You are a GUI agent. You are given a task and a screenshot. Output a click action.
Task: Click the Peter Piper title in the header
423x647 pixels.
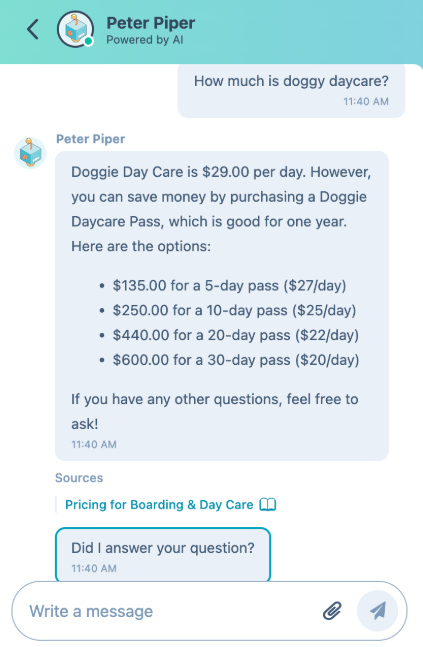(x=151, y=23)
